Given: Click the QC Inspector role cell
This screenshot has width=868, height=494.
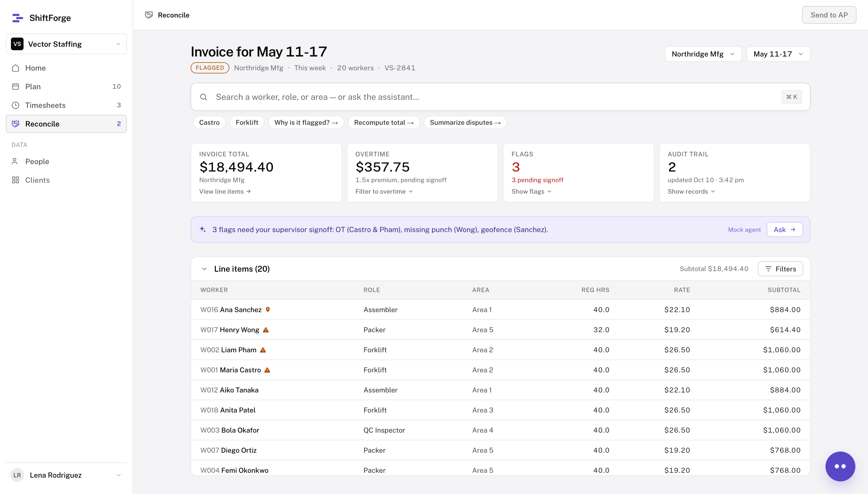Looking at the screenshot, I should click(384, 430).
